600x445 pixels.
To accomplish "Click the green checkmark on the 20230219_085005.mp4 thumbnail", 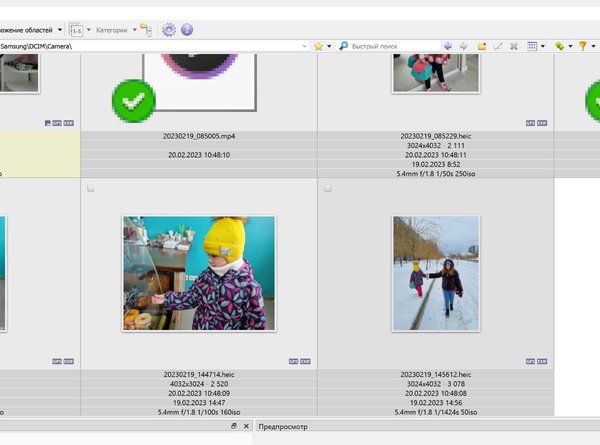I will coord(133,102).
